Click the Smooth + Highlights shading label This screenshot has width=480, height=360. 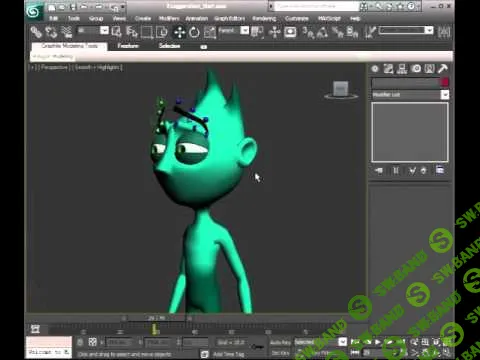click(97, 68)
